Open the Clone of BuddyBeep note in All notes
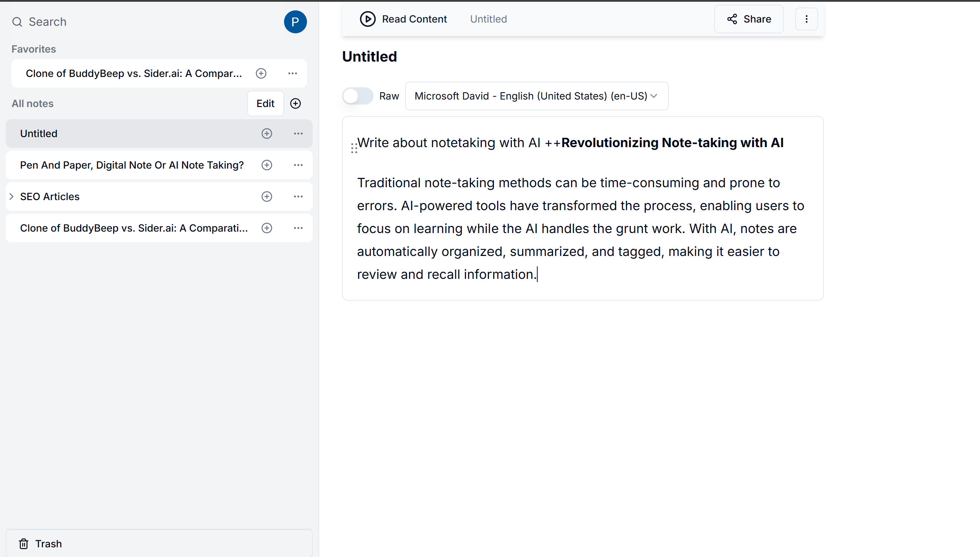The height and width of the screenshot is (557, 980). point(134,228)
